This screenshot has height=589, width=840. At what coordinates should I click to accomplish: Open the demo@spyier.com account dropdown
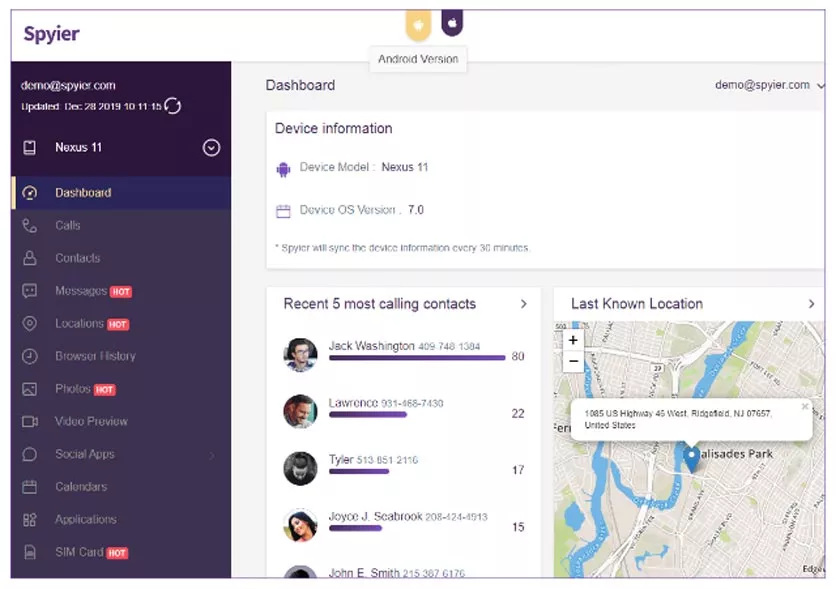768,85
